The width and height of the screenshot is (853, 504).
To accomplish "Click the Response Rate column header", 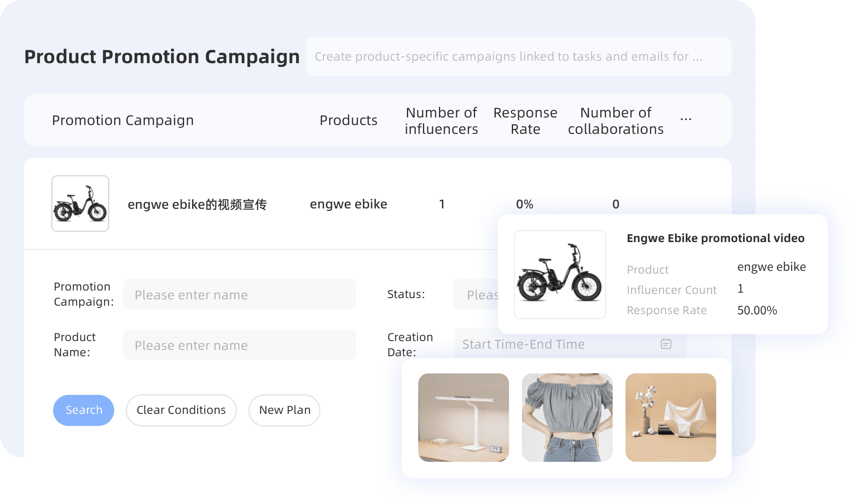I will point(525,120).
